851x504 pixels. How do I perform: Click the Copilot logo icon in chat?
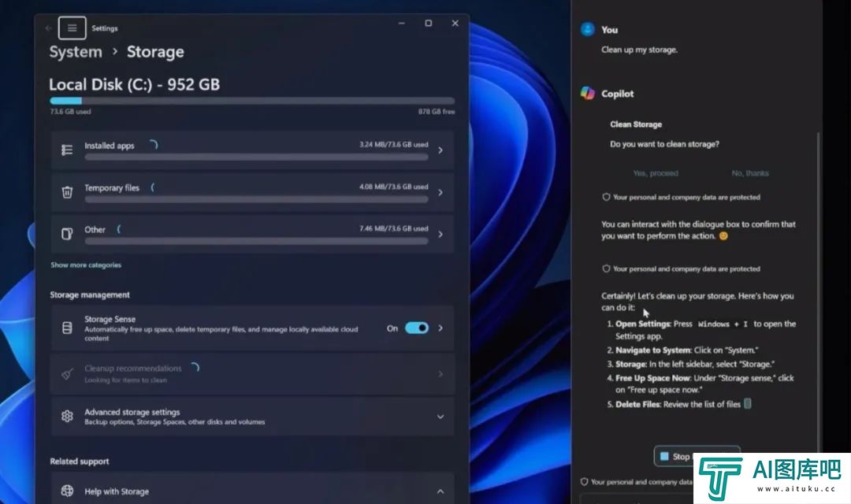588,93
